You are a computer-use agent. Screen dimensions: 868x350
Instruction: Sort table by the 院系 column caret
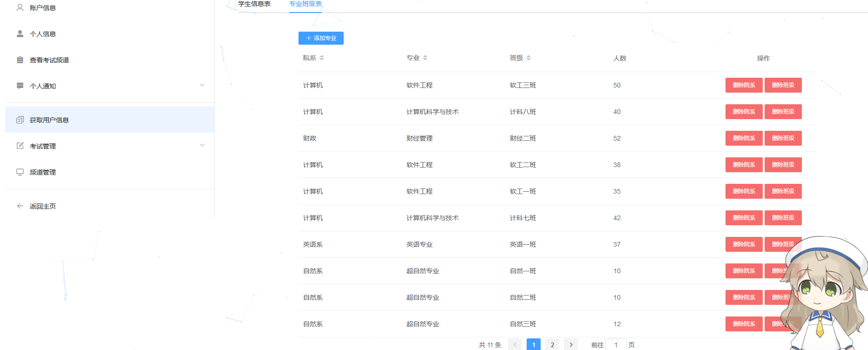point(322,58)
